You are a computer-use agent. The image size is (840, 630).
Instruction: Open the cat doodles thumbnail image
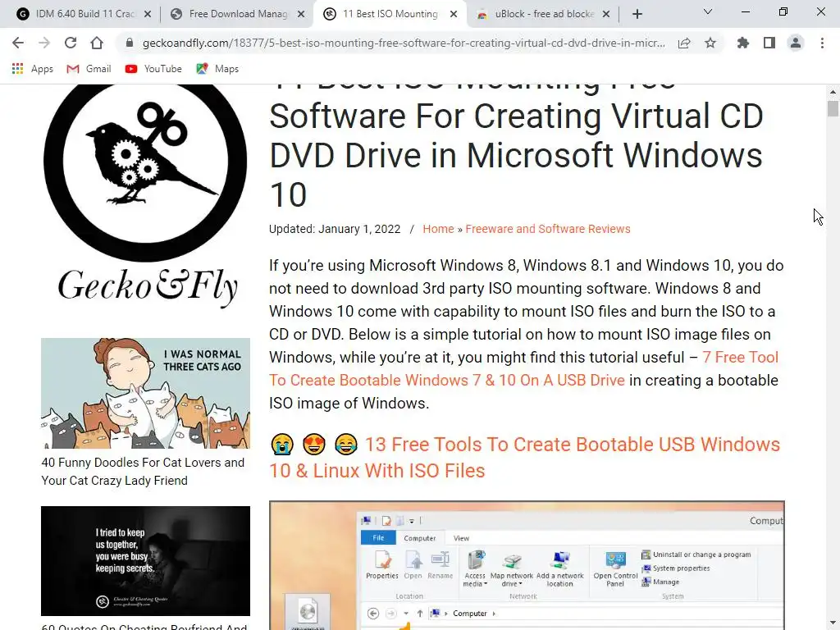click(x=145, y=393)
